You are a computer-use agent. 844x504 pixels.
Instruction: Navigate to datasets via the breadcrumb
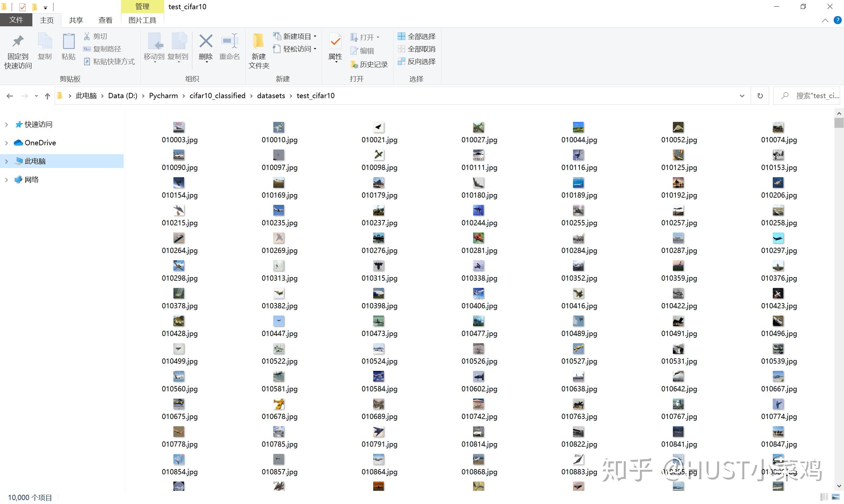pos(271,96)
